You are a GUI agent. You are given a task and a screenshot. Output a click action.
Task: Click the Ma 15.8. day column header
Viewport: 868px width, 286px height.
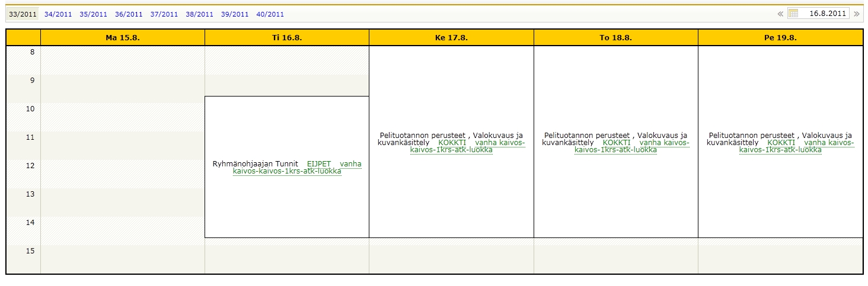(123, 37)
